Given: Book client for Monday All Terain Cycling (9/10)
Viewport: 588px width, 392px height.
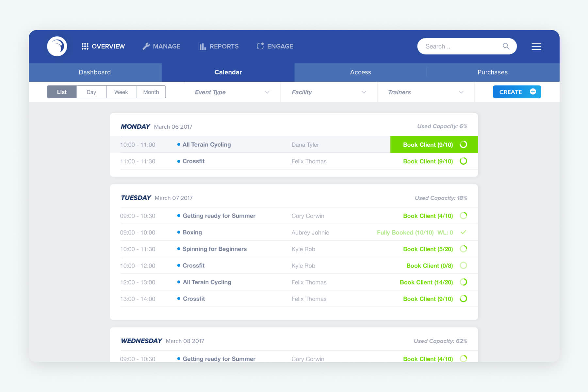Looking at the screenshot, I should [434, 144].
